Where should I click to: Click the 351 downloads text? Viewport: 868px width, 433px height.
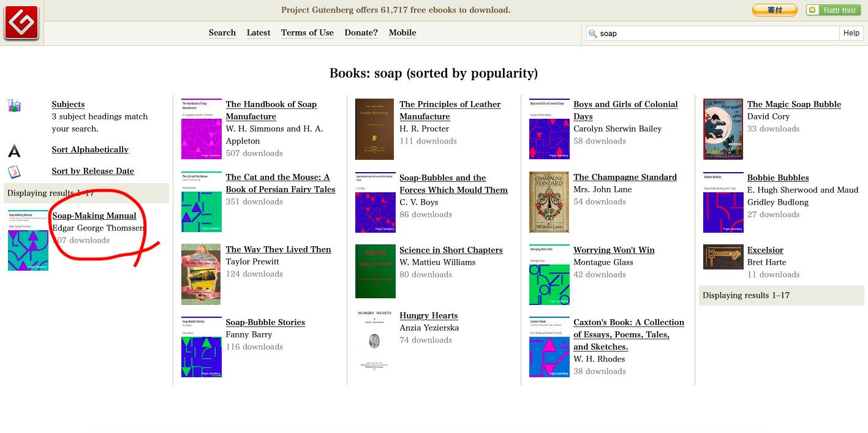pos(254,201)
